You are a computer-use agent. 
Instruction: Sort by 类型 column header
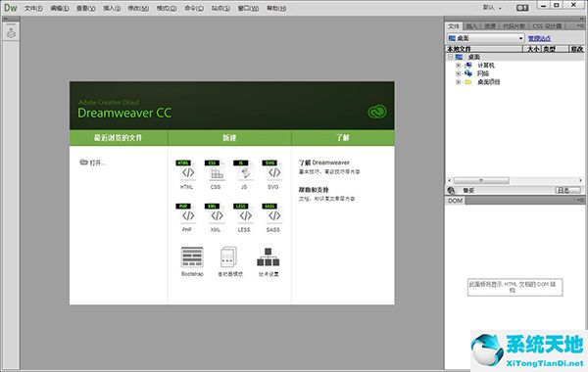coord(555,49)
